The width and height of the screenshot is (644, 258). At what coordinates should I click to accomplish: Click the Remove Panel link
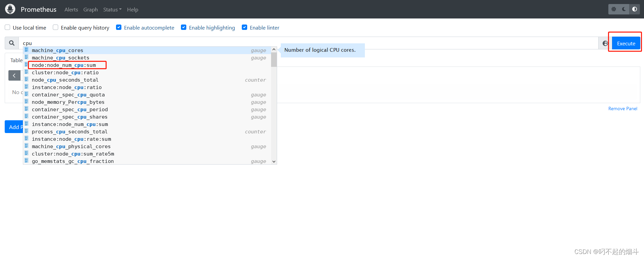coord(623,109)
